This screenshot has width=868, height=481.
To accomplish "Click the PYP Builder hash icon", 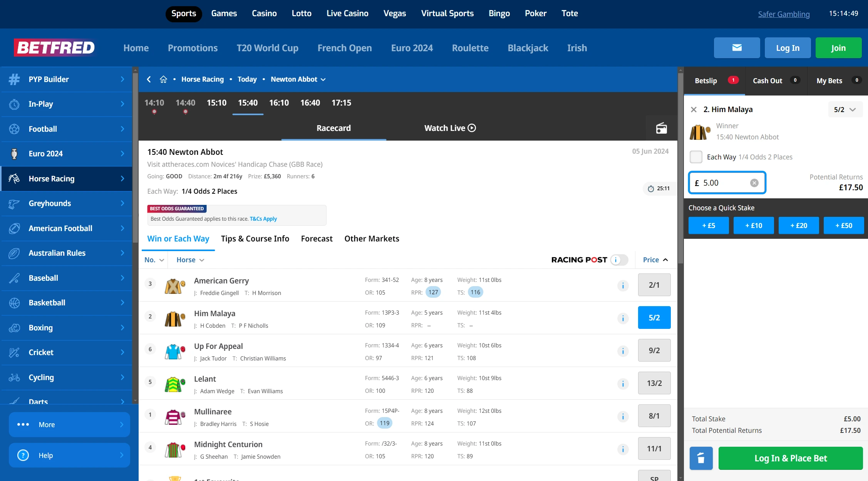I will [14, 79].
